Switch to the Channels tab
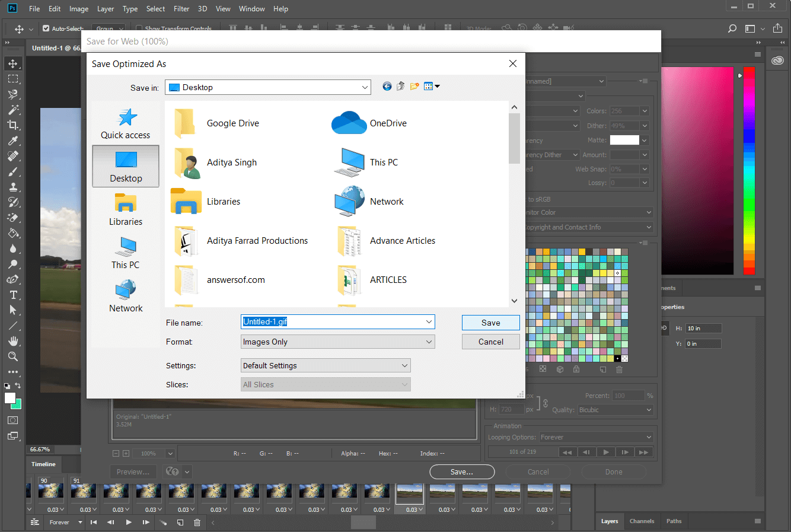This screenshot has width=791, height=532. point(642,521)
